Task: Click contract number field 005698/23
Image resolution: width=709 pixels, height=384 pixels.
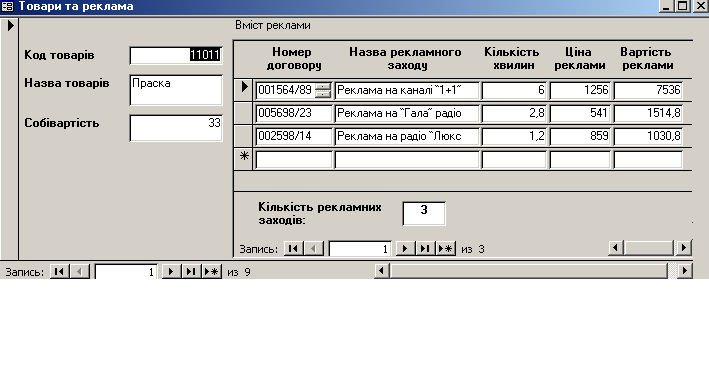Action: tap(294, 113)
